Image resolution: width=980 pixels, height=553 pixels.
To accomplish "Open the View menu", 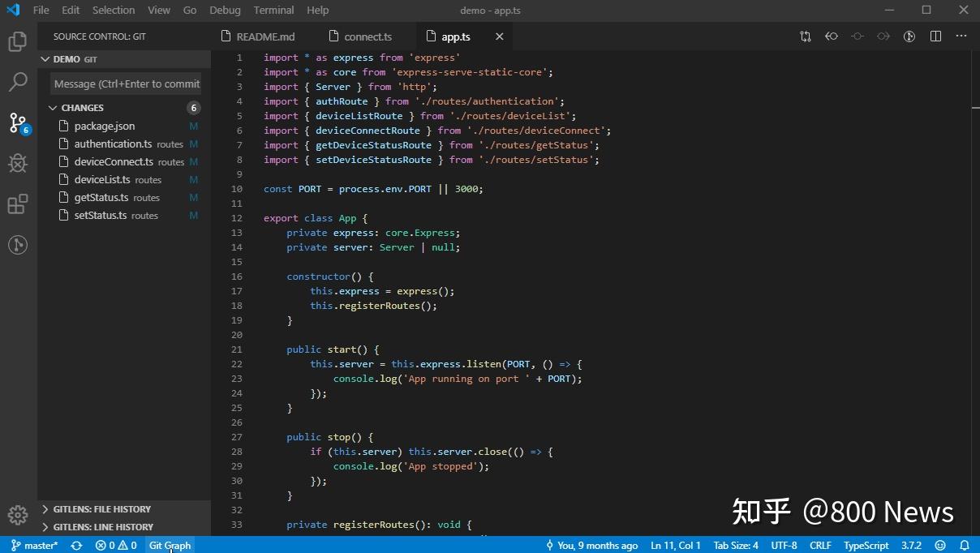I will [x=159, y=10].
